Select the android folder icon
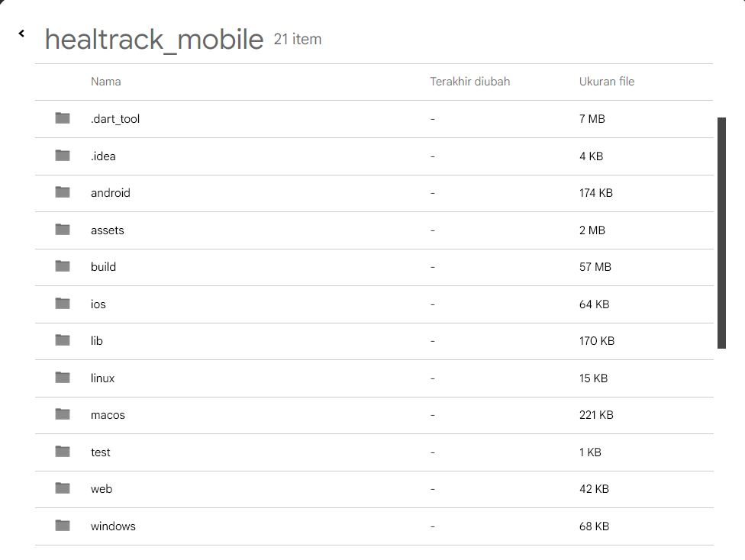This screenshot has height=560, width=745. point(63,192)
